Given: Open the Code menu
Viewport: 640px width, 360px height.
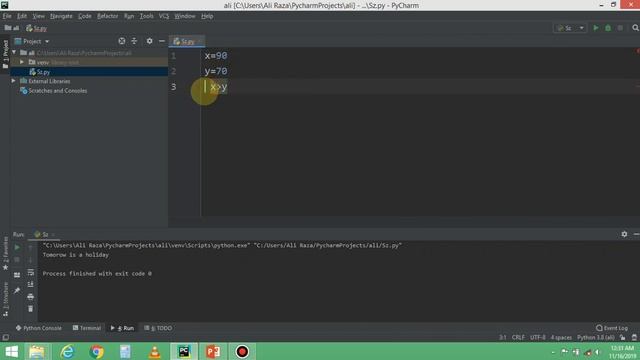Looking at the screenshot, I should [85, 16].
